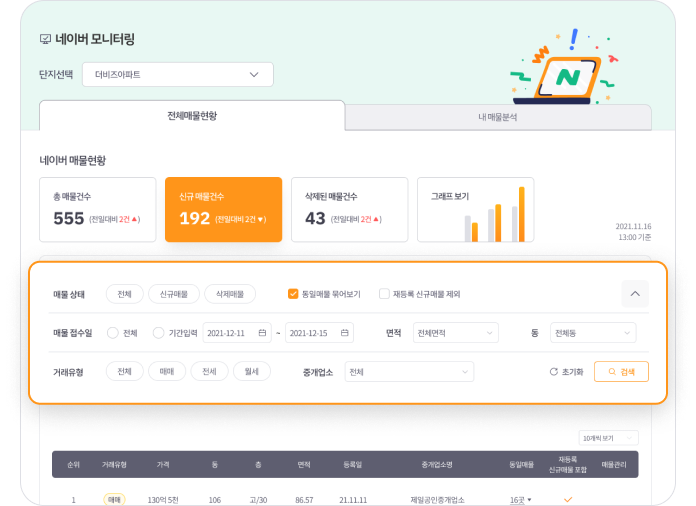The width and height of the screenshot is (696, 506).
Task: Select the 삭제된 매물건수 43 card
Action: coord(349,210)
